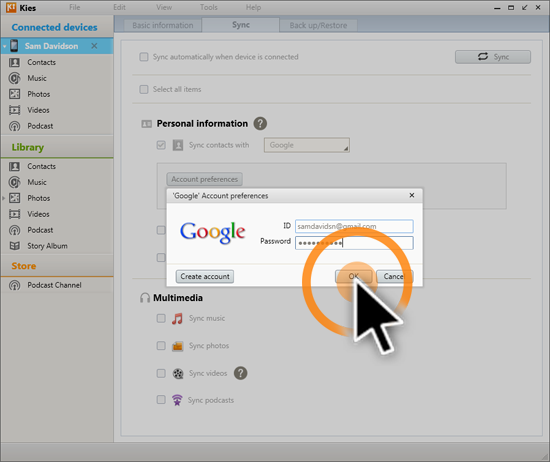The width and height of the screenshot is (550, 462).
Task: Open the View menu
Action: [164, 7]
